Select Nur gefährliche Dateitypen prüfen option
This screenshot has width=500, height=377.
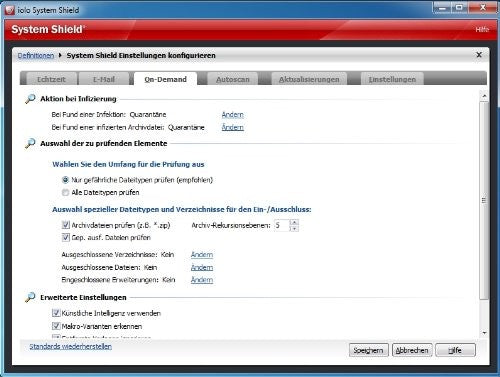(x=66, y=180)
